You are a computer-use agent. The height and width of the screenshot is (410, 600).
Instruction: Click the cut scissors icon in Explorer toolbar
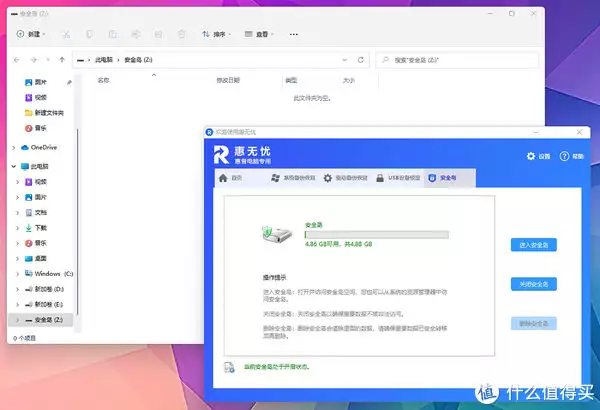66,34
